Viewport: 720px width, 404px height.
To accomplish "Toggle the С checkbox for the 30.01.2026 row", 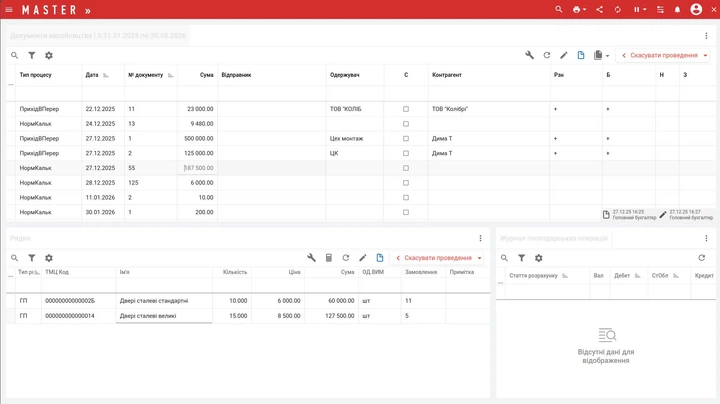I will tap(406, 212).
